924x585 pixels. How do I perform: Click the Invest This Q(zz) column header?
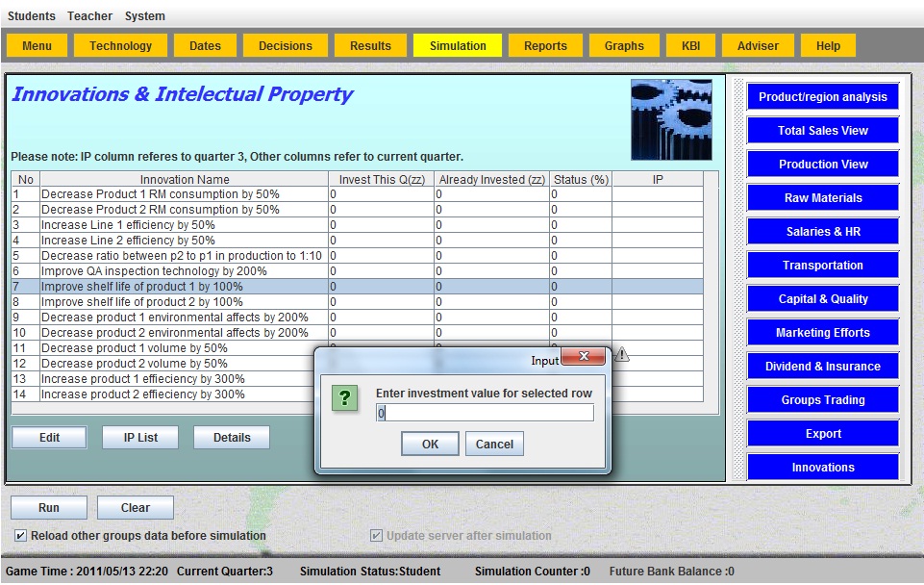[381, 180]
